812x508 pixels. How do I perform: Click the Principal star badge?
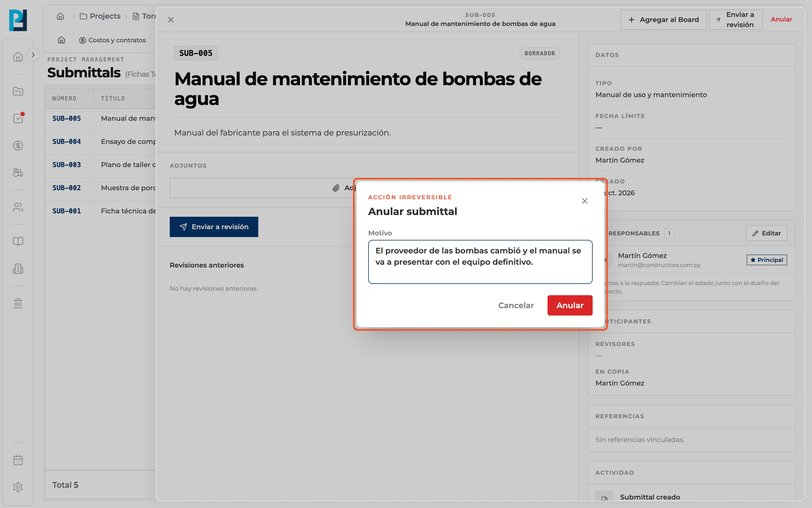click(x=766, y=260)
